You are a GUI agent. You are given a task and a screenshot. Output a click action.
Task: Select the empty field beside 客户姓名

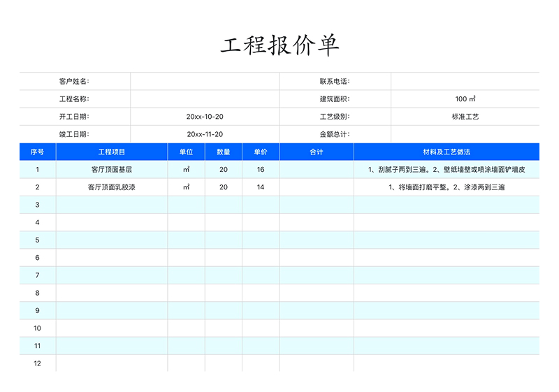(x=205, y=82)
